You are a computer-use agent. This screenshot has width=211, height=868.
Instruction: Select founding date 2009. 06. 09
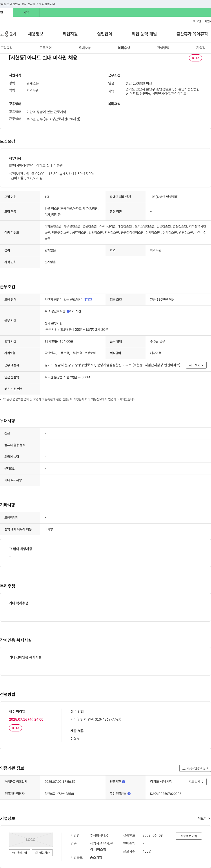[x=153, y=836]
